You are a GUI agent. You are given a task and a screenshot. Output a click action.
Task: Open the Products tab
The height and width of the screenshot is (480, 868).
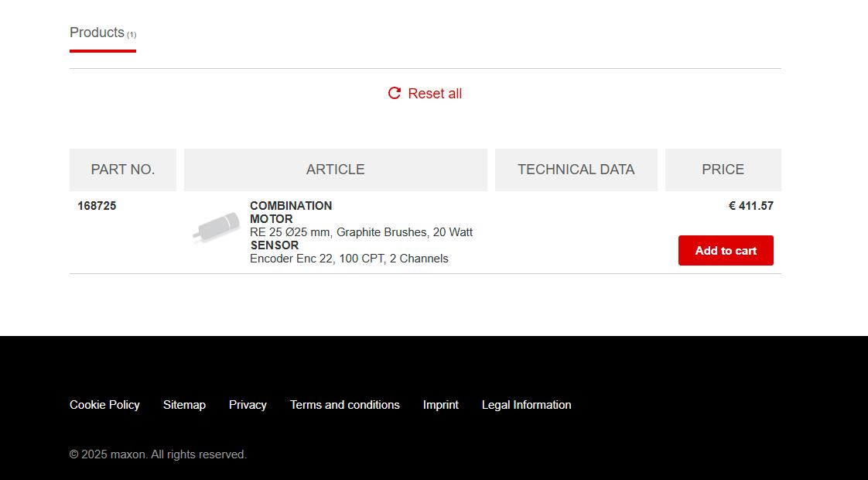coord(102,33)
